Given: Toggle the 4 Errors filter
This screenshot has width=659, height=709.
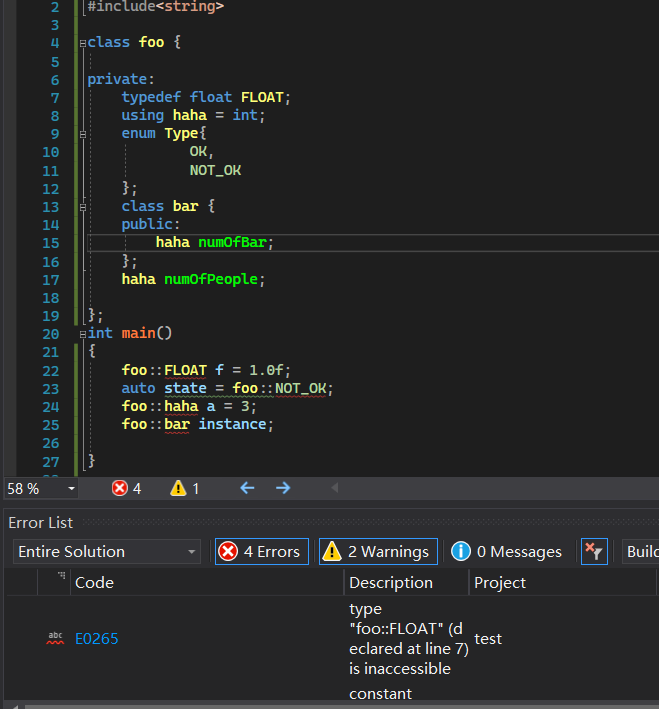Looking at the screenshot, I should coord(262,551).
